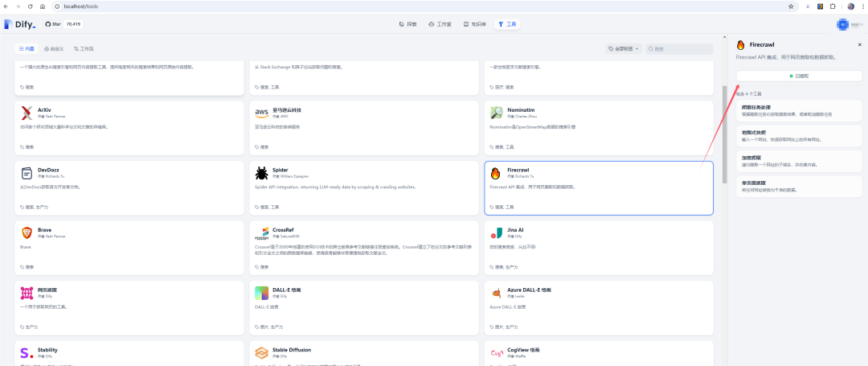Viewport: 868px width, 366px height.
Task: Switch to the 工作流 tab
Action: pyautogui.click(x=84, y=49)
